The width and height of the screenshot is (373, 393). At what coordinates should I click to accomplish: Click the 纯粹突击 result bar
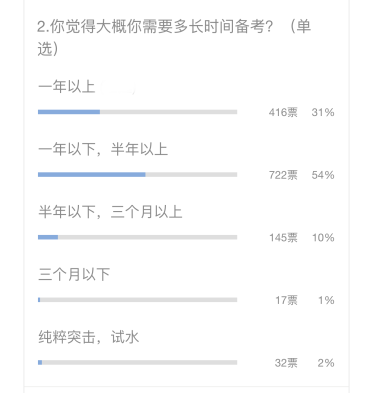[x=137, y=362]
